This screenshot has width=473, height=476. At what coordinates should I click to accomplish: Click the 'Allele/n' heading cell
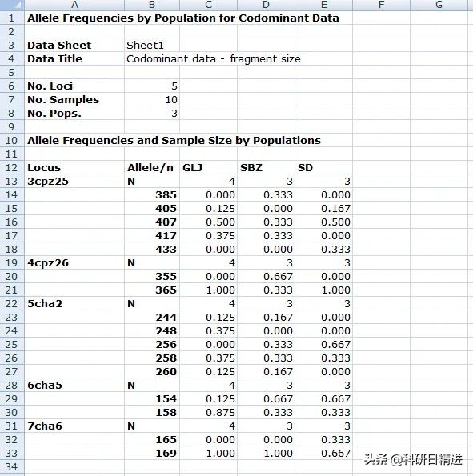(152, 167)
